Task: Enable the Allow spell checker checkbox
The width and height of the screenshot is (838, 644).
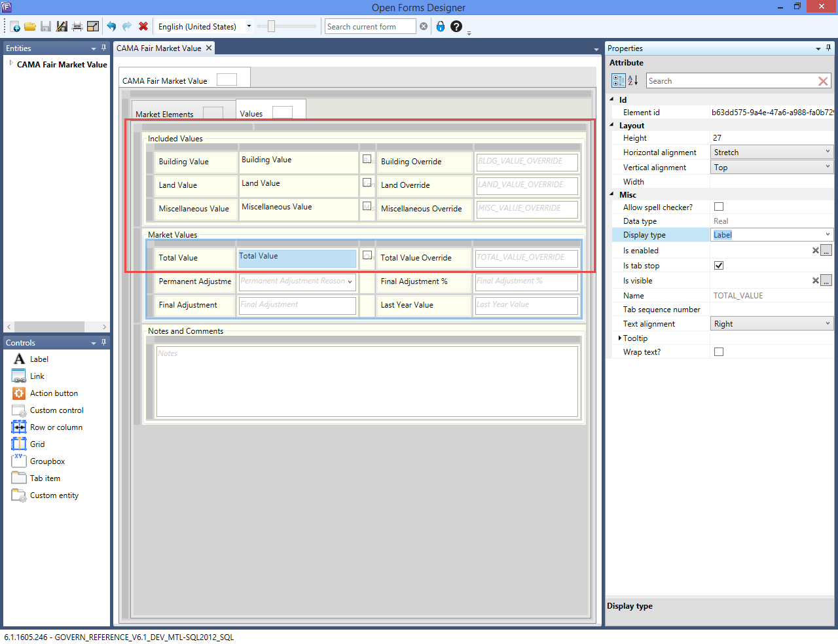Action: click(719, 207)
